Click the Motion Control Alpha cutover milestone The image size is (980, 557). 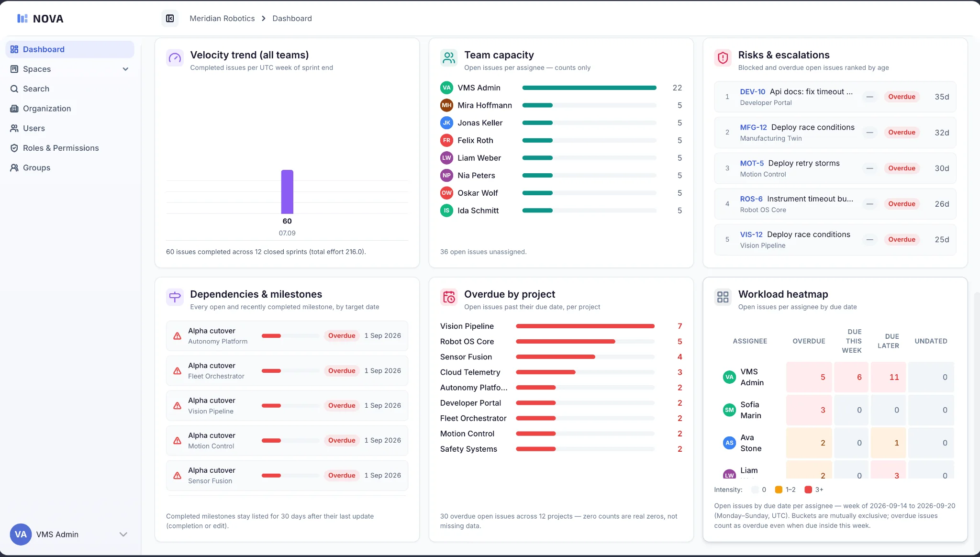tap(287, 441)
